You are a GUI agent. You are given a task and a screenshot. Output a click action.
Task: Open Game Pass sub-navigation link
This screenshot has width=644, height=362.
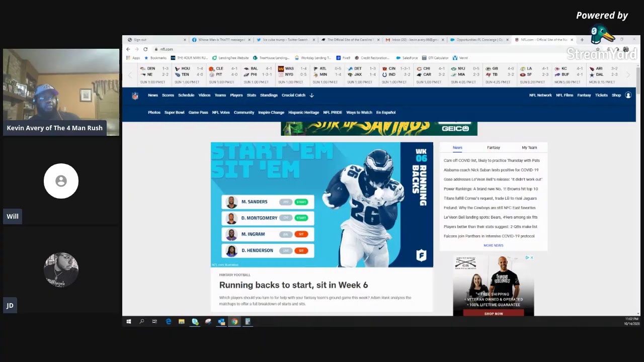[x=198, y=113]
